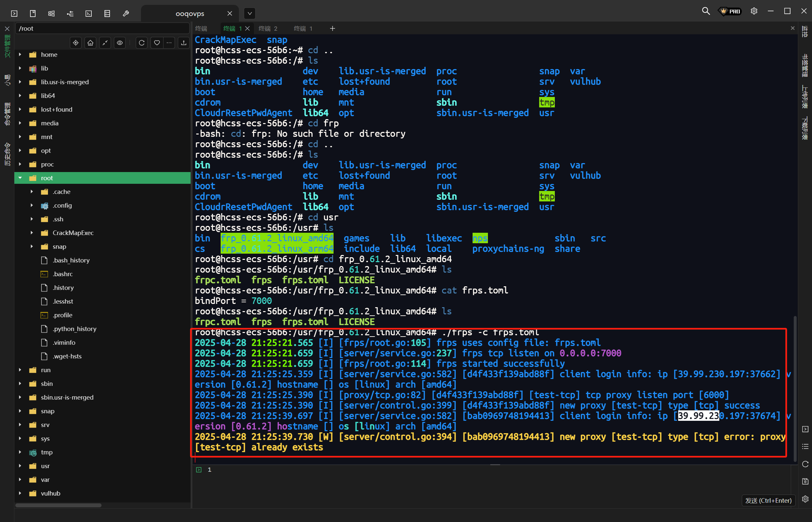Click the file tree horizontal scrollbar

click(58, 505)
